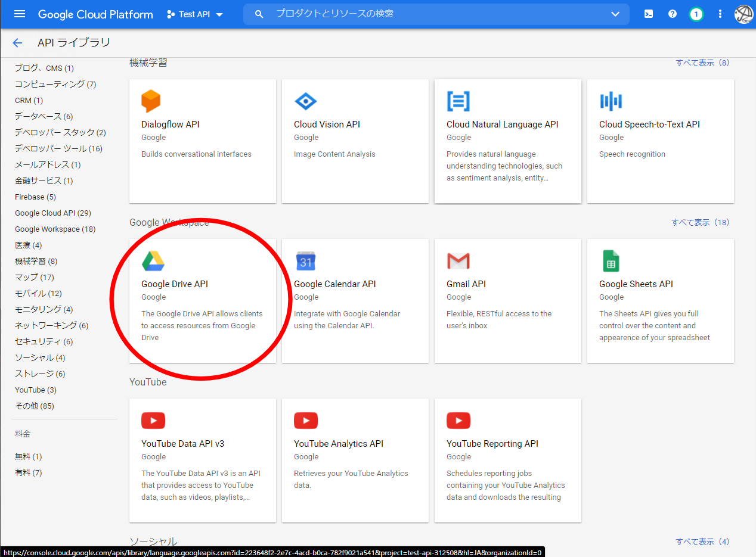This screenshot has height=557, width=756.
Task: Filter by コンピューティング (7) category
Action: (55, 84)
